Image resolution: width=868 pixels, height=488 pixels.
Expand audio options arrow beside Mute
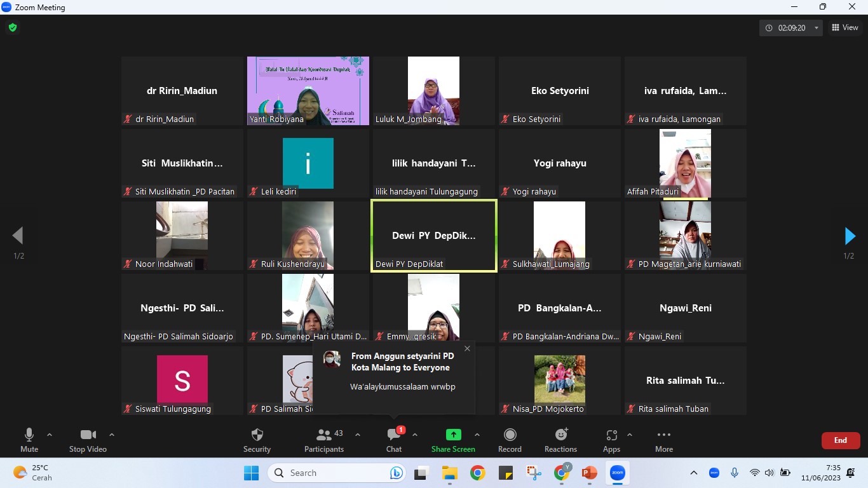[x=50, y=435]
